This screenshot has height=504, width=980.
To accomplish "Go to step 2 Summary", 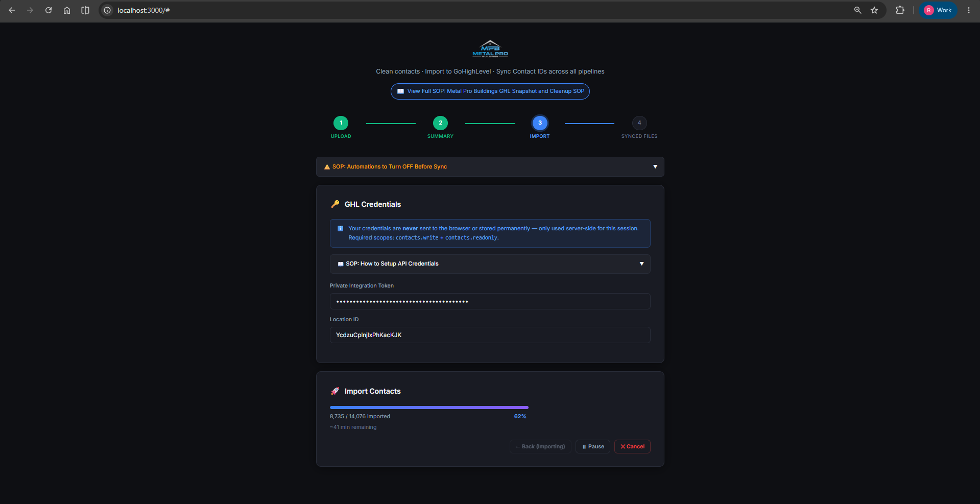I will coord(440,123).
